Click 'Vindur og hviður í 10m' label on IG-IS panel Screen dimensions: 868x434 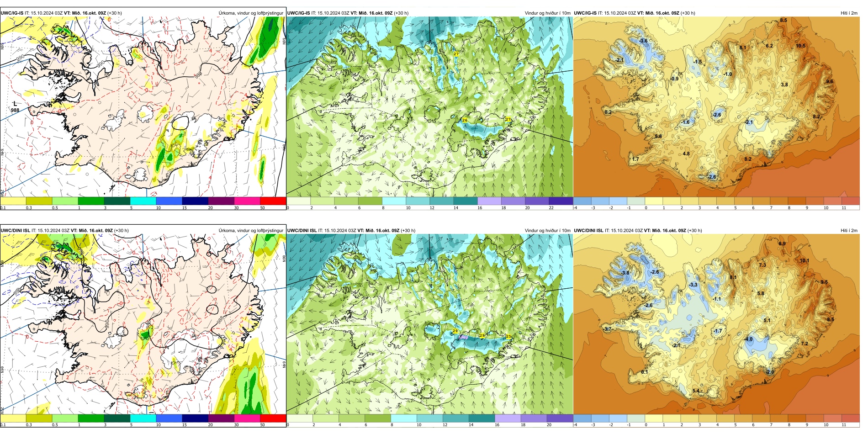point(548,13)
